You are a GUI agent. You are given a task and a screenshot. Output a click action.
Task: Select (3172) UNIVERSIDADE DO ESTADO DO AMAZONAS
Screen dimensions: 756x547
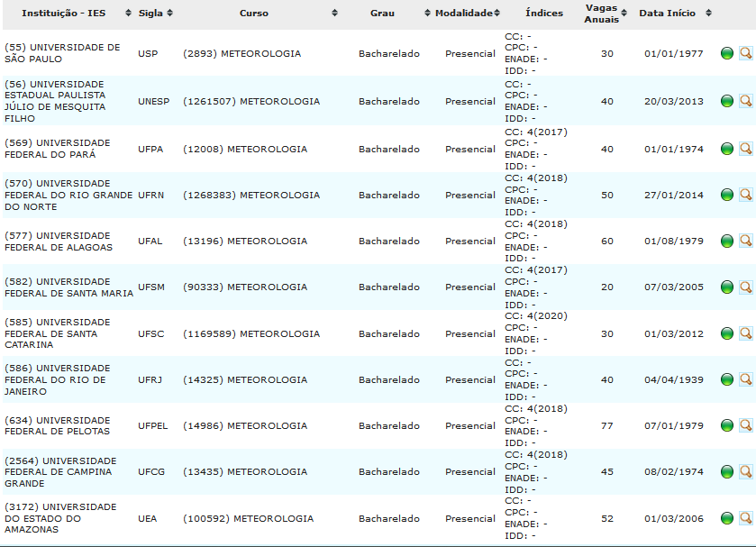click(60, 518)
